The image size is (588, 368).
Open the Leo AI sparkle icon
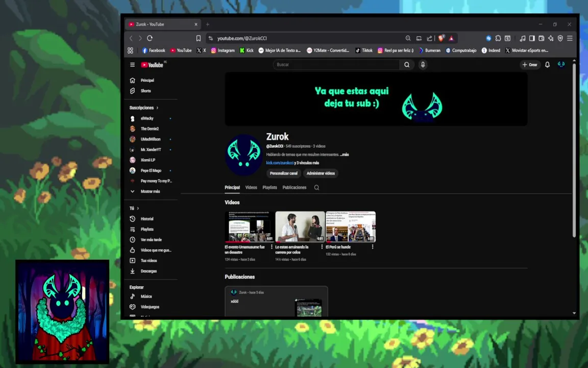point(551,38)
